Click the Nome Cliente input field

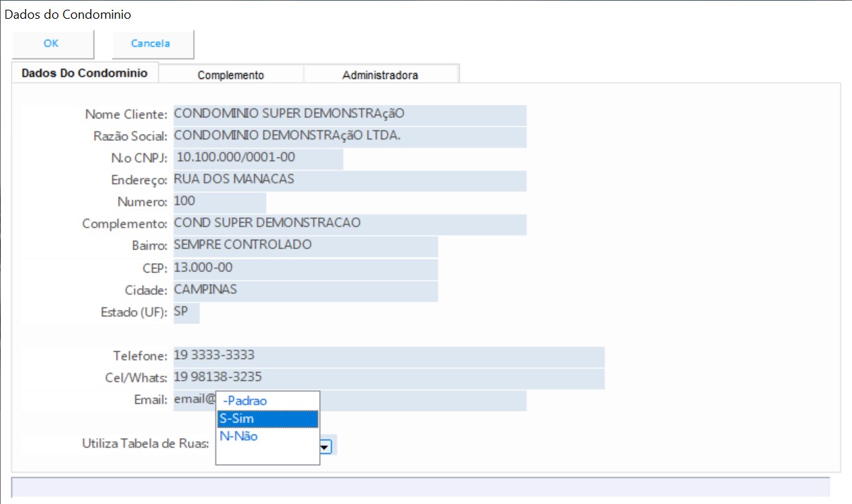coord(349,115)
